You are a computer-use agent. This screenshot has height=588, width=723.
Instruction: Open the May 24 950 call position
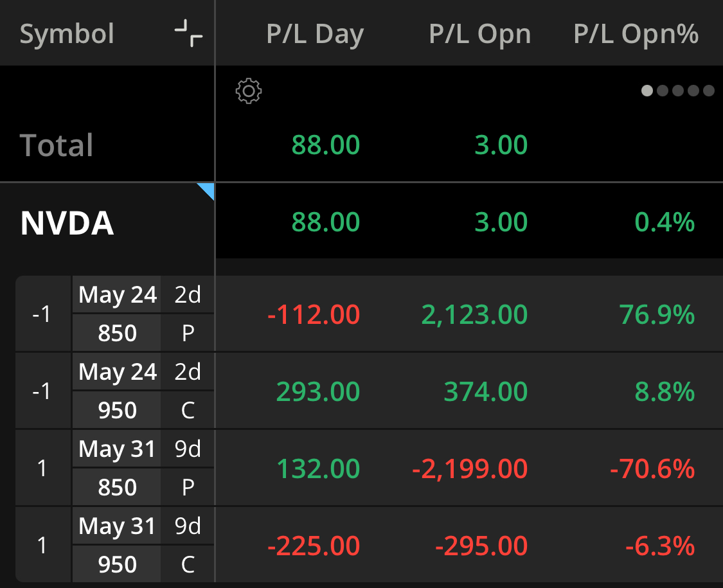click(369, 391)
